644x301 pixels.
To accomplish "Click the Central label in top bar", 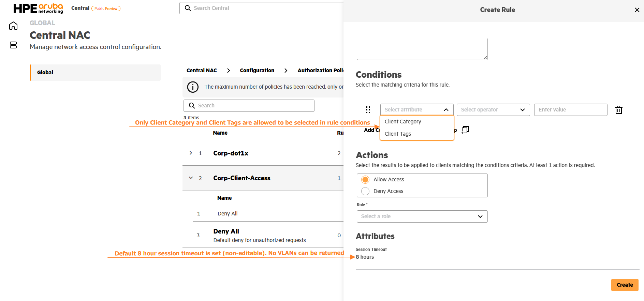I will point(80,8).
